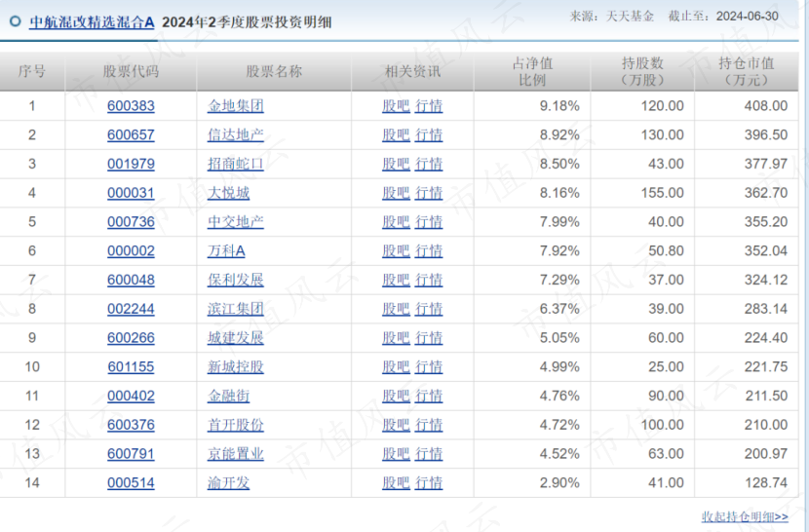Open 京能置业 stock name link
The image size is (809, 532).
pos(236,454)
